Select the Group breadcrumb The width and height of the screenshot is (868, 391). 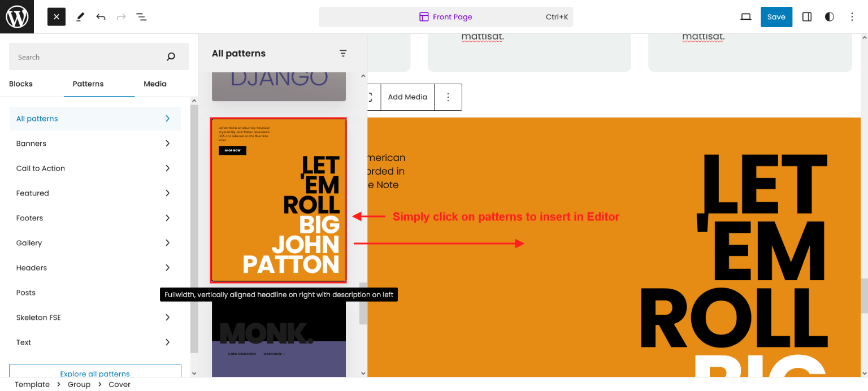click(x=79, y=384)
